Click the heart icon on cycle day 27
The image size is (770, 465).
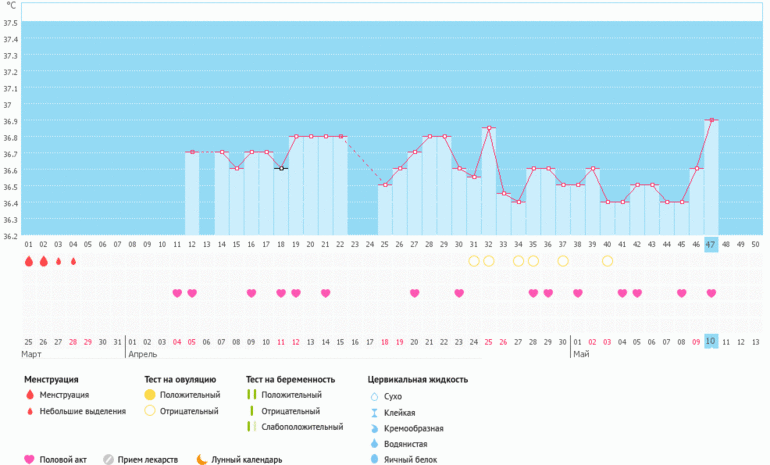[x=415, y=293]
